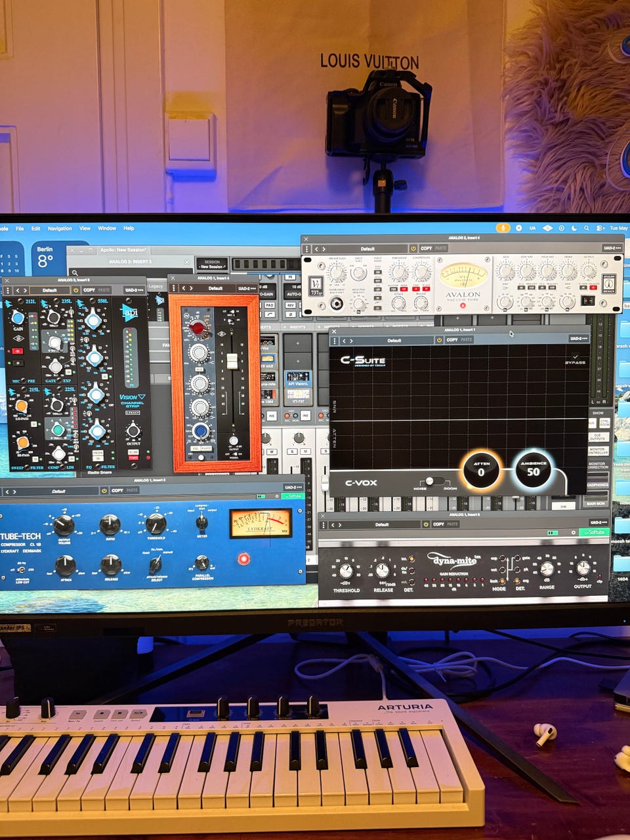Open the Default preset dropdown in Avalon window
This screenshot has width=630, height=840.
tap(367, 249)
